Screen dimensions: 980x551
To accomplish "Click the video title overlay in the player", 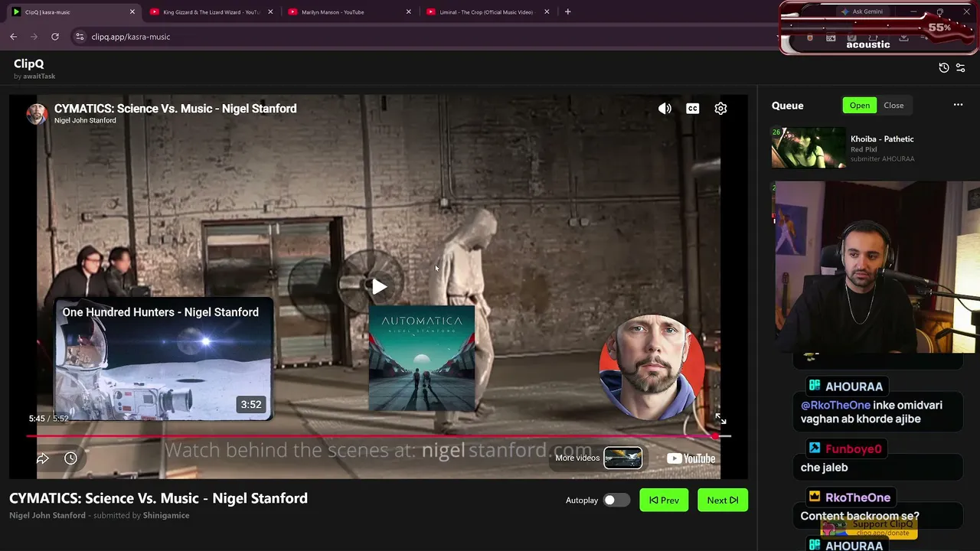I will click(x=175, y=109).
